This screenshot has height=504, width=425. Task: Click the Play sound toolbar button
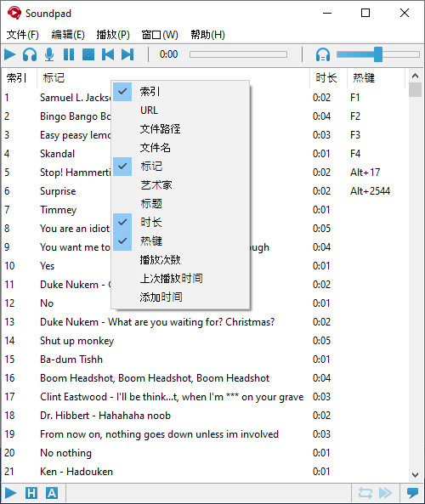[x=10, y=54]
